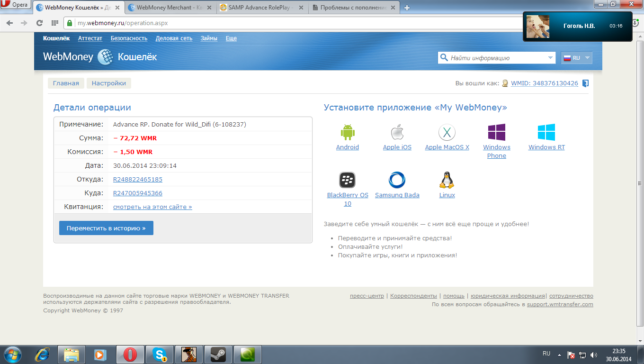Image resolution: width=644 pixels, height=364 pixels.
Task: Open support.wmtransfer.com link
Action: click(x=560, y=304)
